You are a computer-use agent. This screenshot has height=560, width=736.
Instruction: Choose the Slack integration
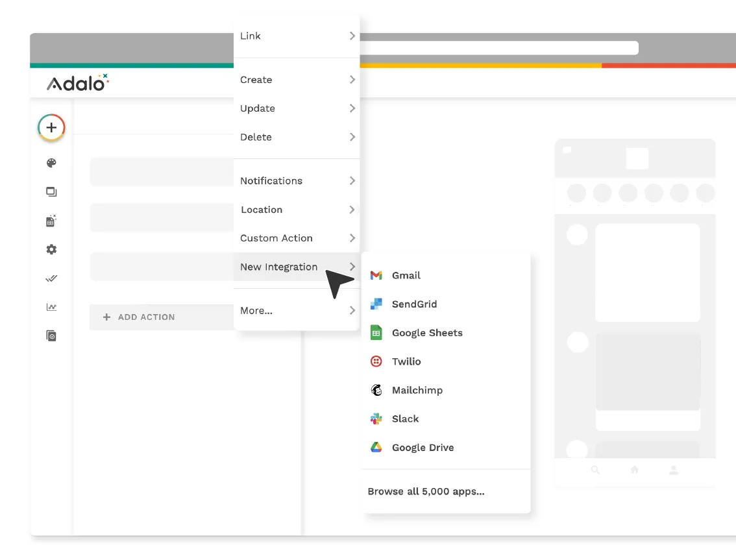pos(405,419)
